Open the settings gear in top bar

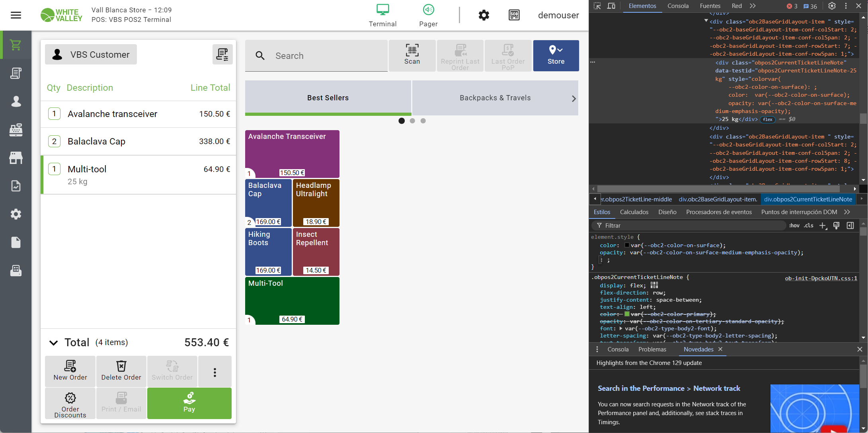[x=484, y=15]
